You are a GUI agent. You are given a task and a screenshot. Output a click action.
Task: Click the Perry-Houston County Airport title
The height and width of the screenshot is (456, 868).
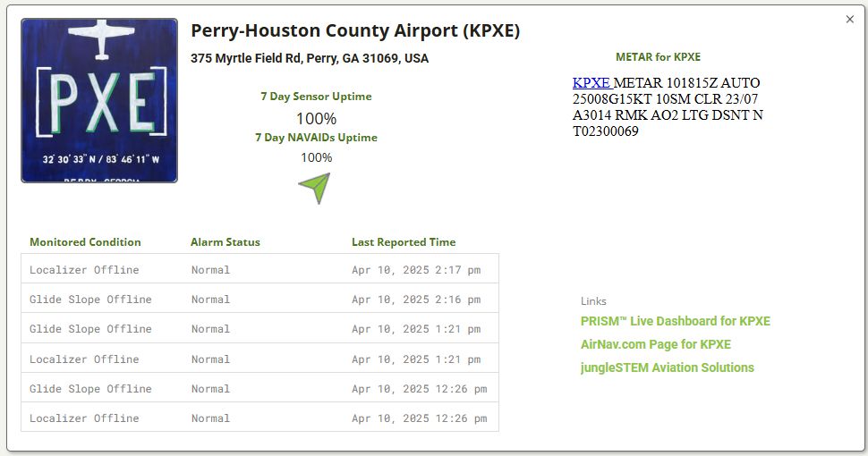[x=355, y=30]
